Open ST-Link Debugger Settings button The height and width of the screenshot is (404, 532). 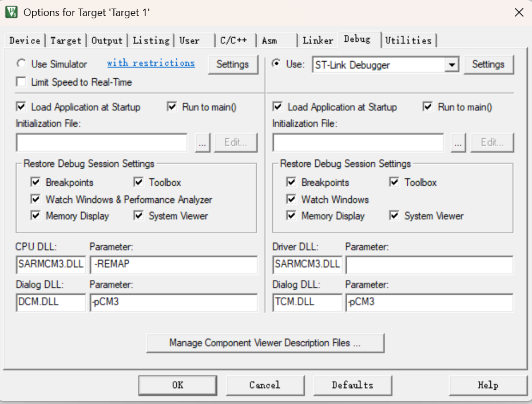(489, 64)
